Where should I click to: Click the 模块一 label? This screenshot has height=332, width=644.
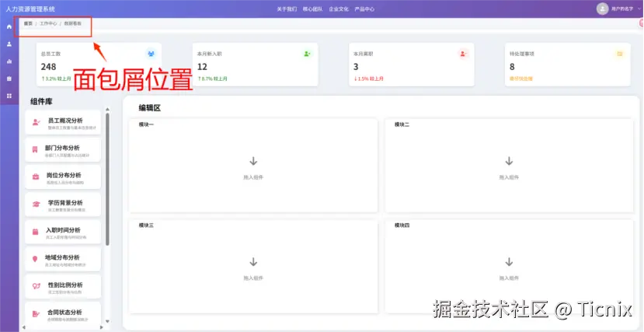pyautogui.click(x=146, y=124)
